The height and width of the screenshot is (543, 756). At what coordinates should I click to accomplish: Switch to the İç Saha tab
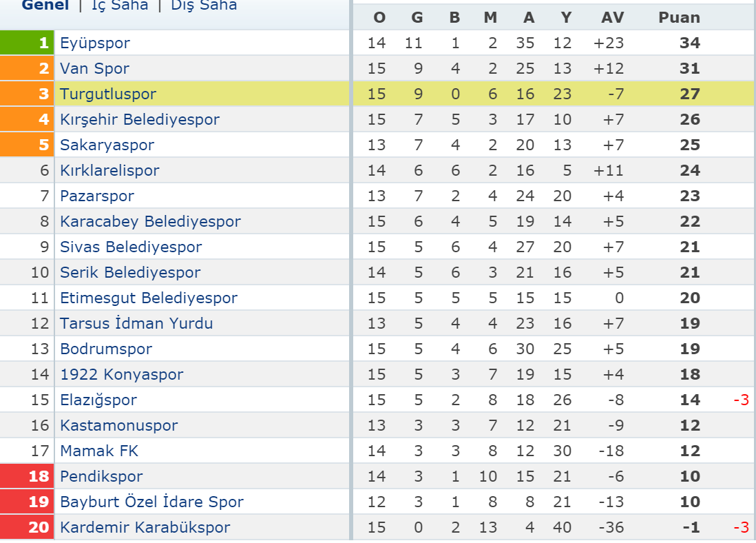coord(120,6)
